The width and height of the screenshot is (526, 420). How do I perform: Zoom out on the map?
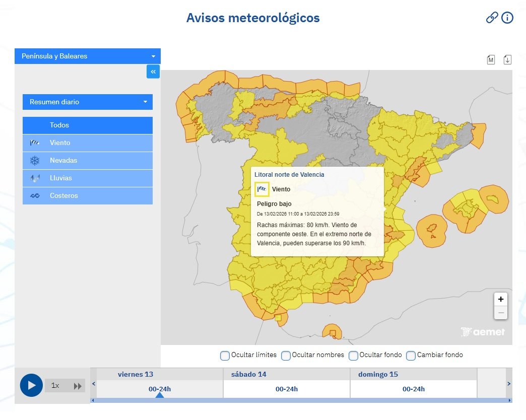pos(500,312)
